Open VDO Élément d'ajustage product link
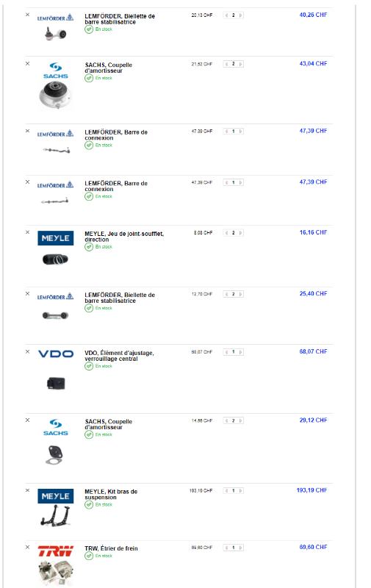Viewport: 371px width, 588px height. click(x=119, y=356)
